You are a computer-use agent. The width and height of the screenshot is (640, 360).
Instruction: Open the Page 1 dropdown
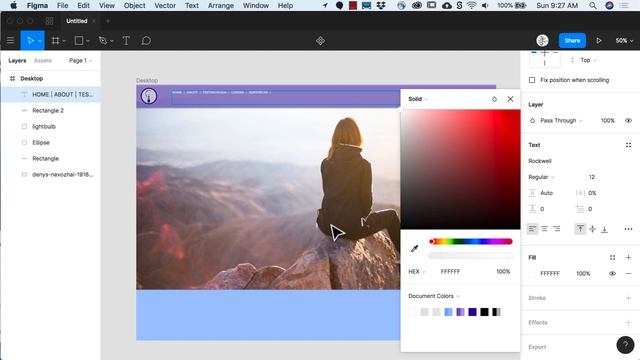(x=80, y=60)
